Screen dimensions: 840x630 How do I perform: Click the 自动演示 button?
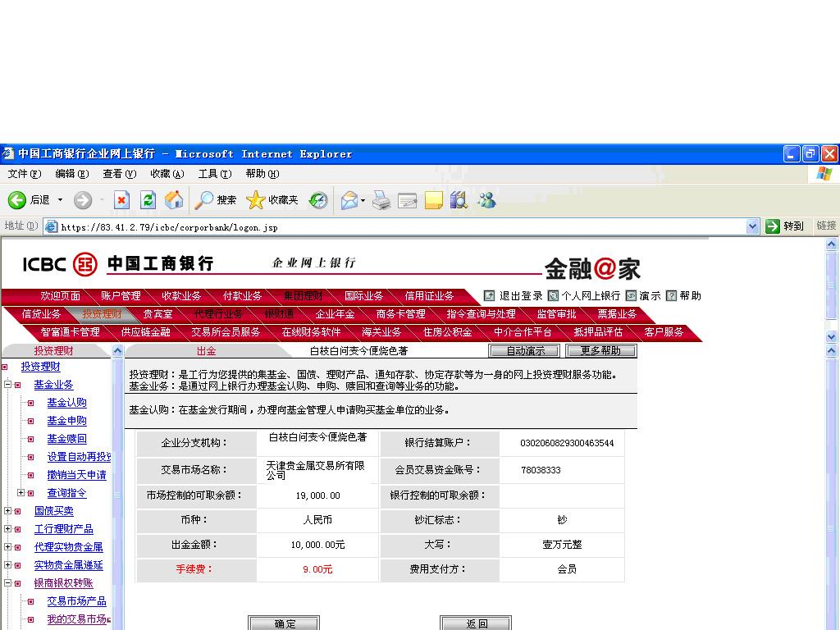point(524,351)
